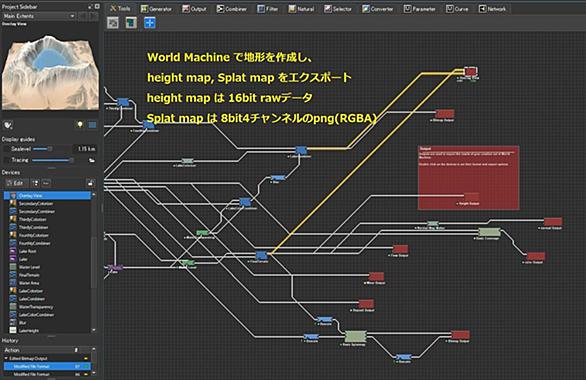Open view options icon below terrain preview
The height and width of the screenshot is (380, 586).
pos(8,125)
